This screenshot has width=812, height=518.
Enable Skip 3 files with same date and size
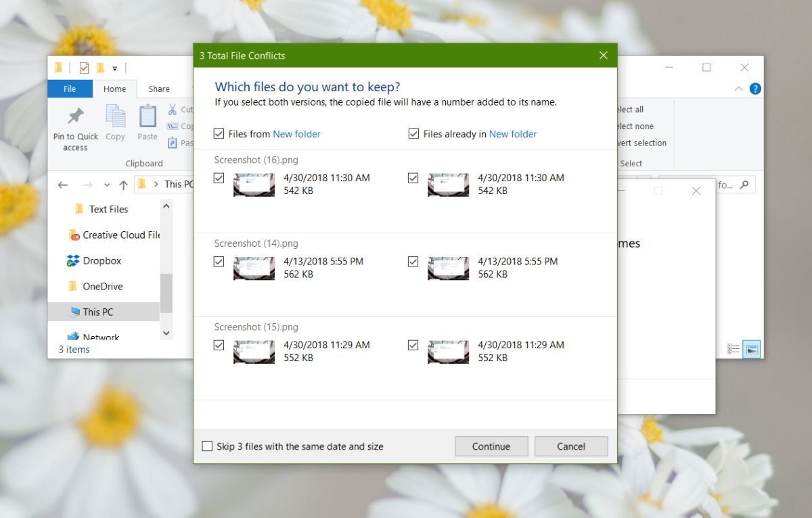pyautogui.click(x=208, y=446)
